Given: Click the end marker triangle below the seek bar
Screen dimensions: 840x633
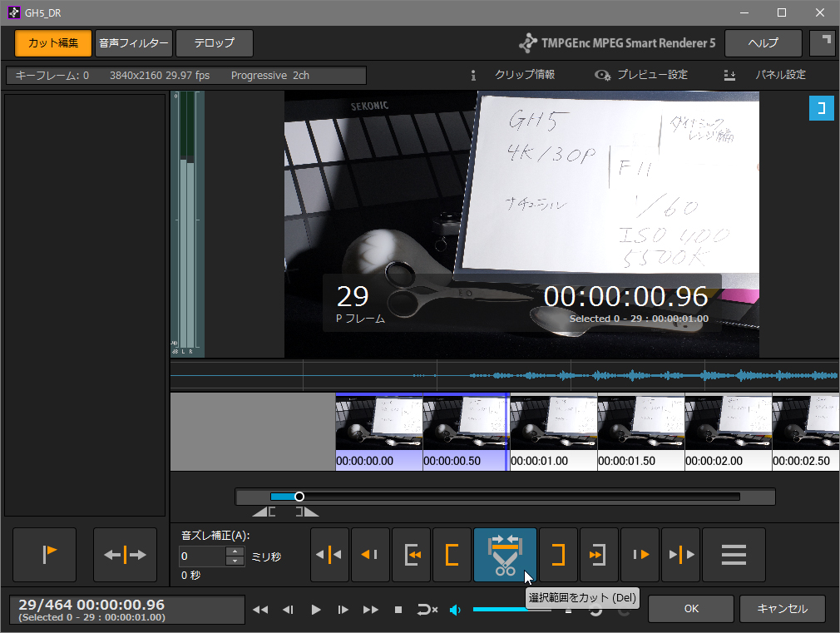Looking at the screenshot, I should (308, 512).
